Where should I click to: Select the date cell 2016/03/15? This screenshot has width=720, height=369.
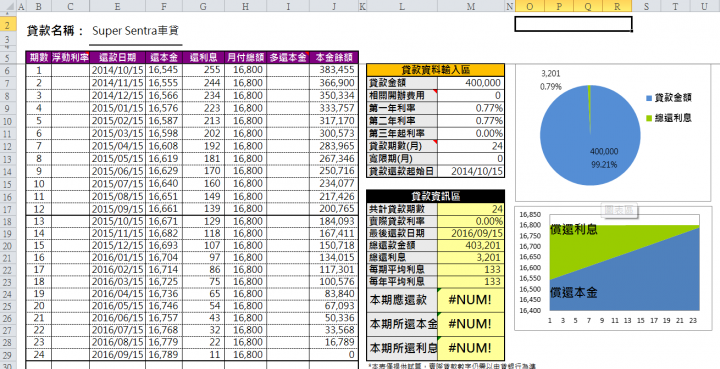coord(118,282)
